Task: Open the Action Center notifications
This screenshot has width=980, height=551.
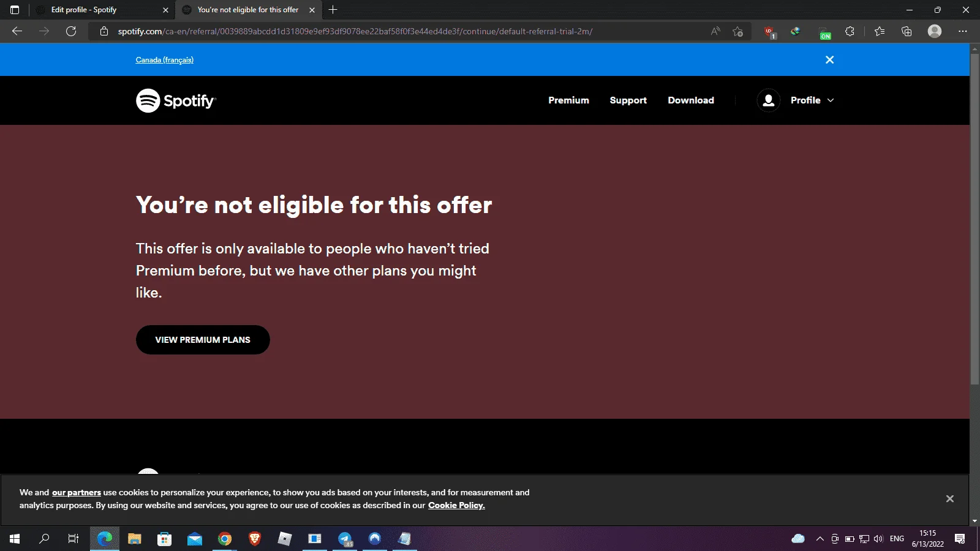Action: [x=960, y=539]
